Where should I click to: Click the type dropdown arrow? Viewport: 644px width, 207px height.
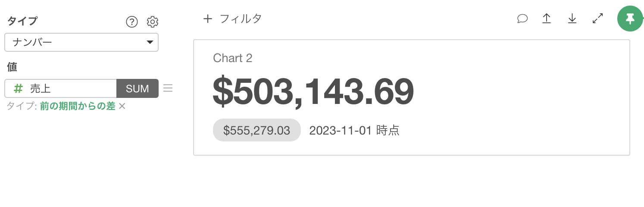click(x=150, y=42)
